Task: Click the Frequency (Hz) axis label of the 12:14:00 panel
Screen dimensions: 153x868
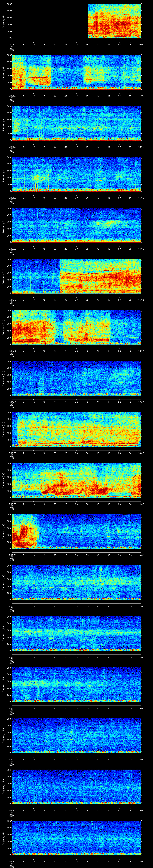Action: (3, 276)
